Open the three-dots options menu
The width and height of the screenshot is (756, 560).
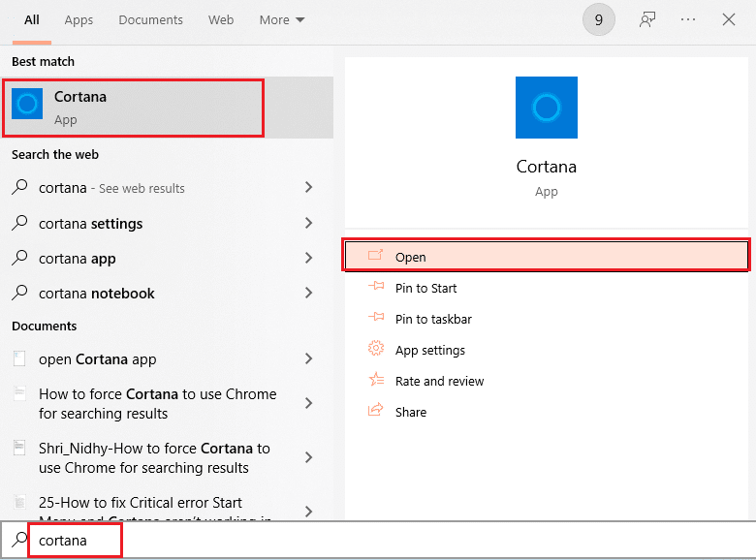coord(688,19)
